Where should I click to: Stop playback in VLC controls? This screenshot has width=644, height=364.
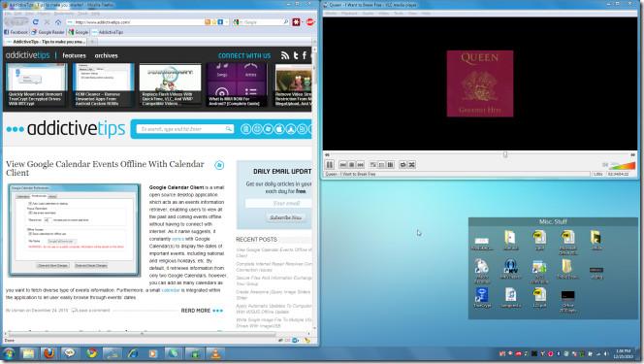(x=351, y=165)
